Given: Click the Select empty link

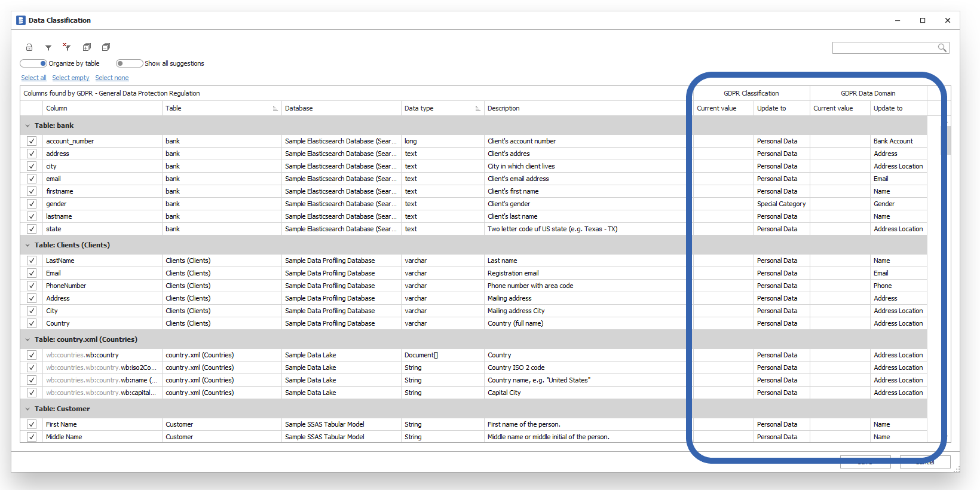Looking at the screenshot, I should (x=71, y=78).
